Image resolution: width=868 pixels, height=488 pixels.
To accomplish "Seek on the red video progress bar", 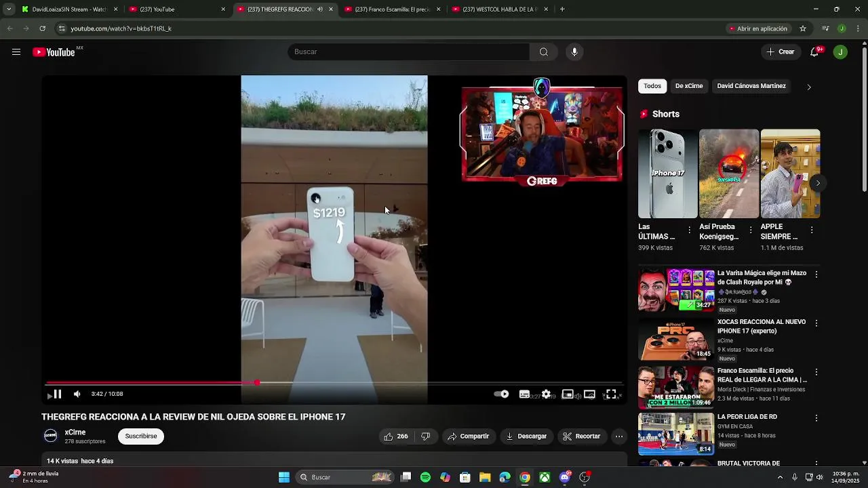I will click(x=334, y=383).
